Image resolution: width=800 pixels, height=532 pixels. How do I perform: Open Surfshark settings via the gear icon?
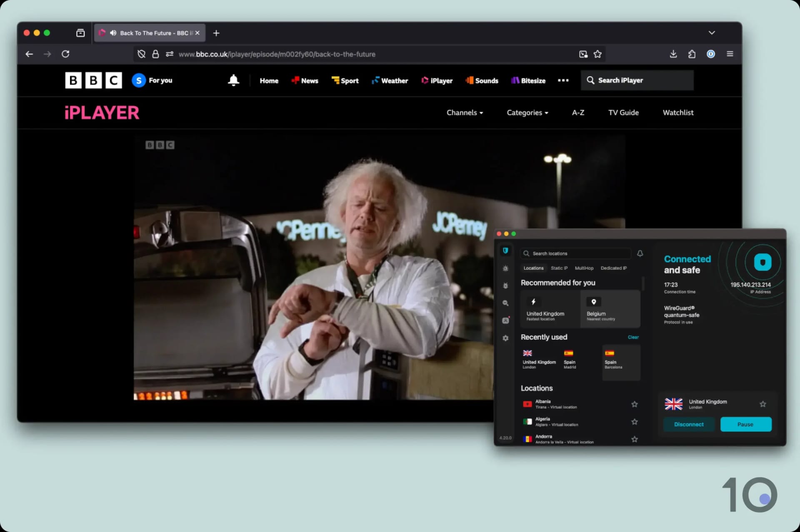[505, 338]
